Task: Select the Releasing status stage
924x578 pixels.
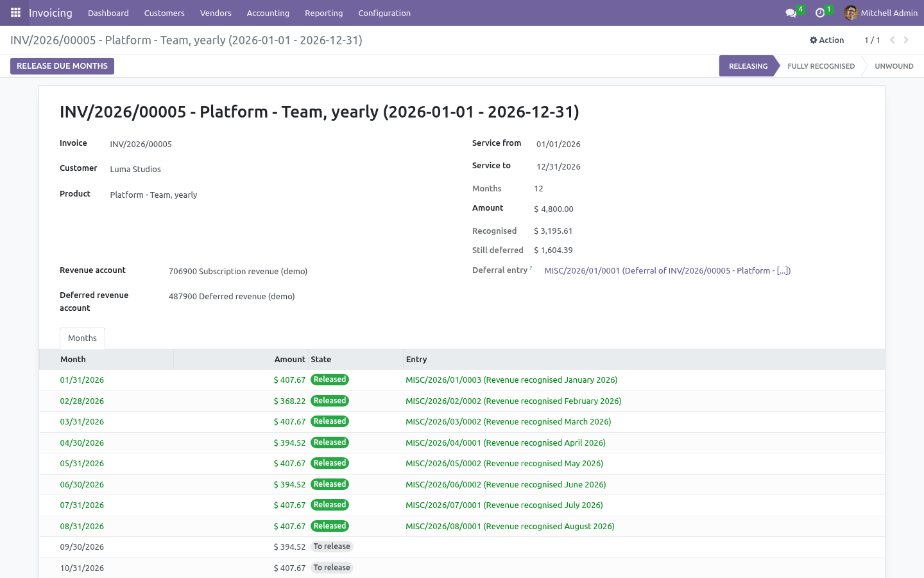Action: [x=748, y=66]
